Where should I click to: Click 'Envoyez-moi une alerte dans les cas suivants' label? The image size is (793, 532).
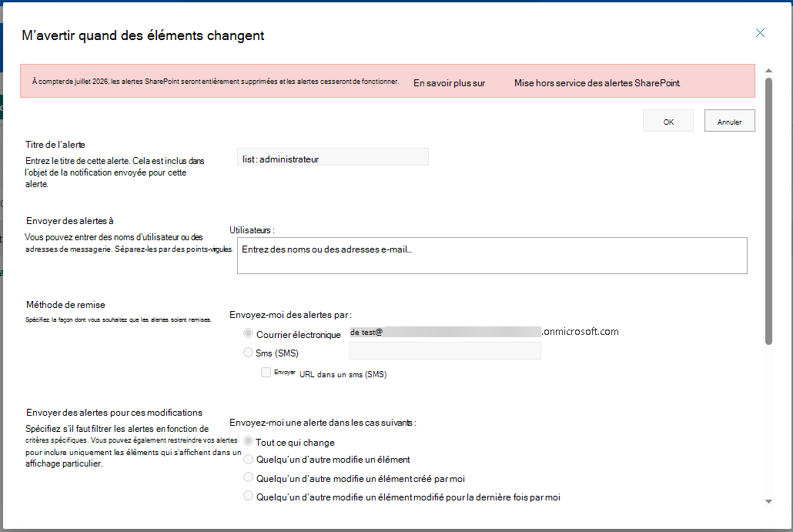coord(323,423)
